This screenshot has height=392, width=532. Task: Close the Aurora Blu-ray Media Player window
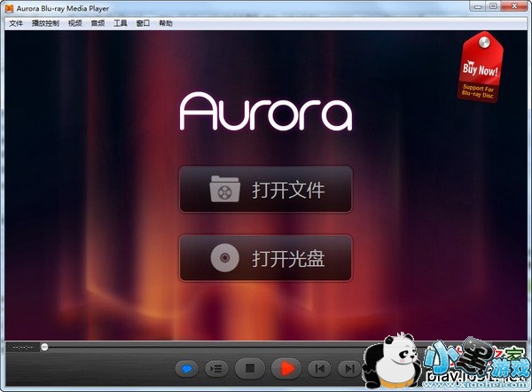[x=514, y=6]
